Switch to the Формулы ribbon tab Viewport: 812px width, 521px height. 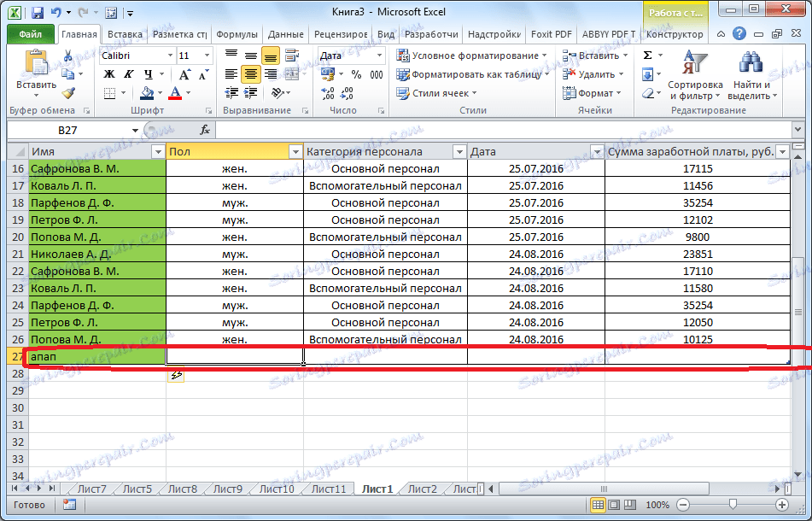click(x=237, y=35)
